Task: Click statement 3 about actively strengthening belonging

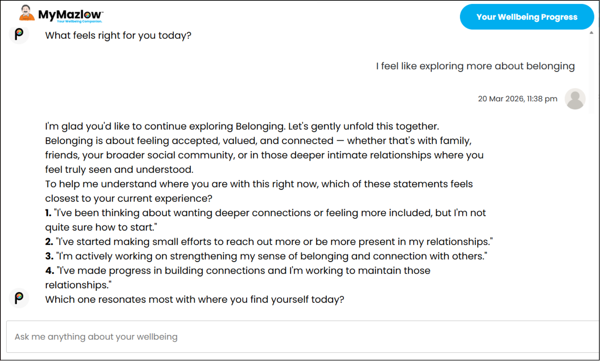Action: click(266, 256)
